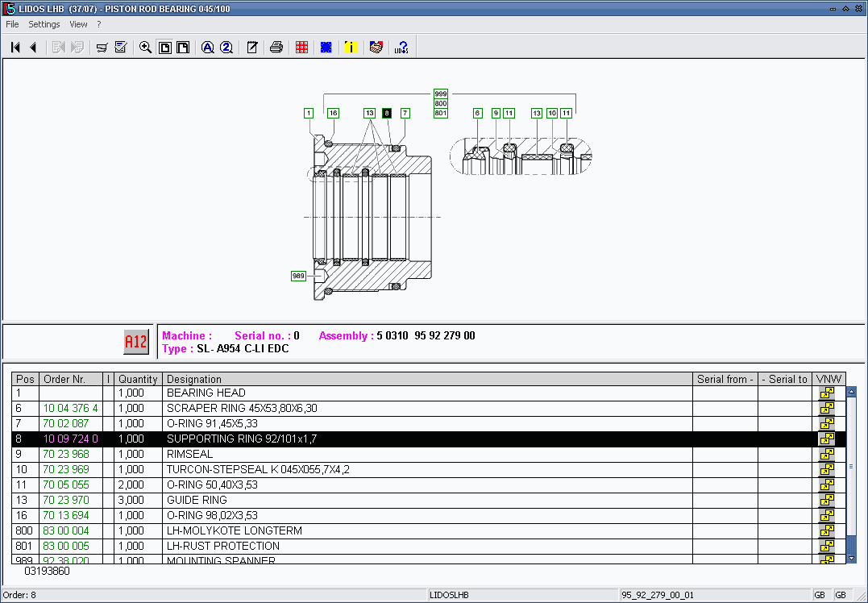
Task: Click the handshake icon
Action: (376, 48)
